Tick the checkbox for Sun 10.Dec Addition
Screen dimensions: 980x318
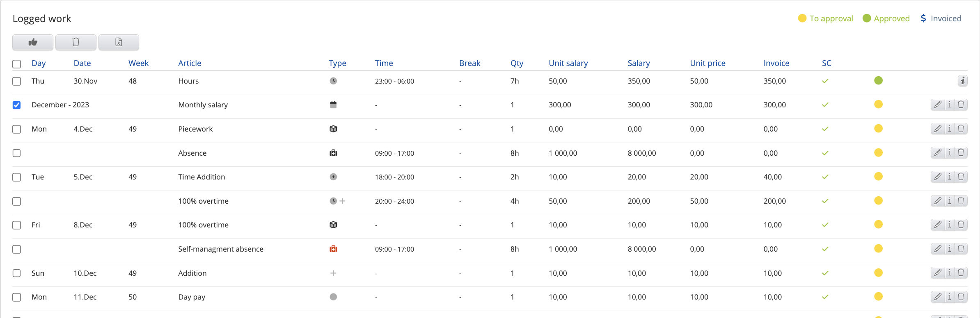(x=17, y=273)
